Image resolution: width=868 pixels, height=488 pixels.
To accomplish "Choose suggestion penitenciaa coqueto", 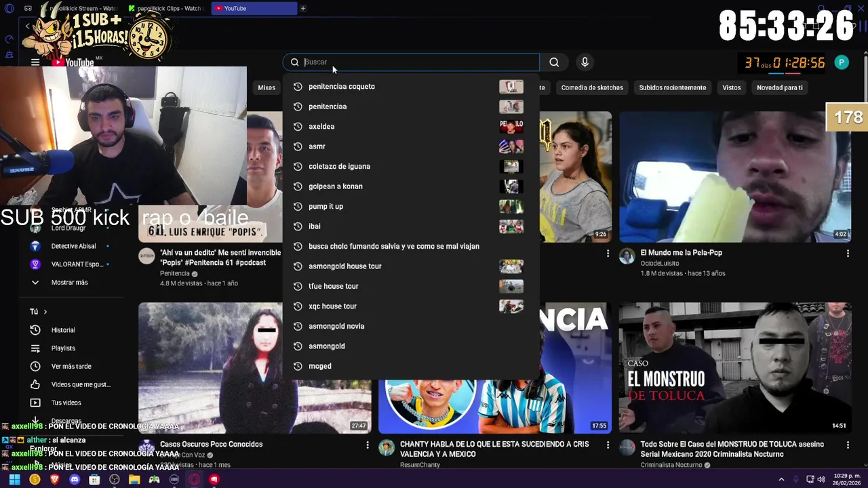I will (x=411, y=87).
